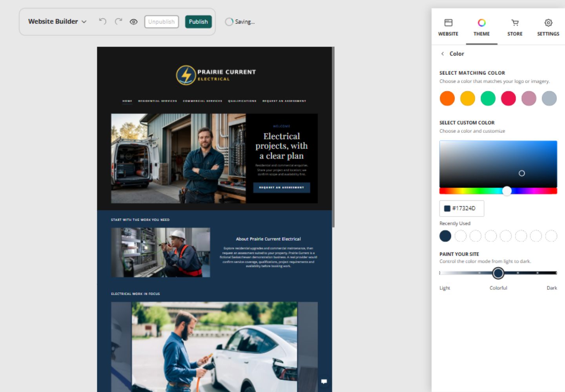The height and width of the screenshot is (392, 565).
Task: Set color mode to Light label
Action: 445,288
